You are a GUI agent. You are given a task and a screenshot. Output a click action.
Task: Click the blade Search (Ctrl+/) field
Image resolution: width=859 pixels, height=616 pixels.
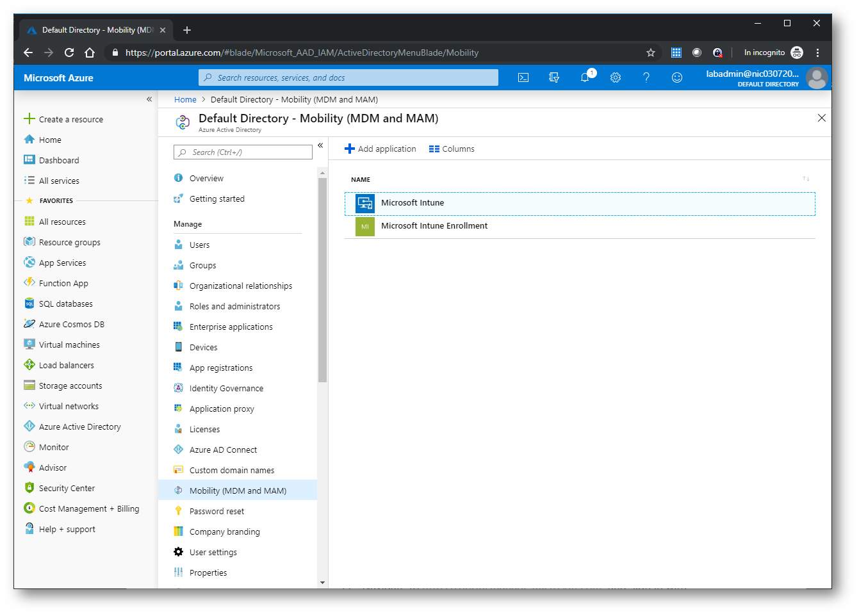[243, 152]
